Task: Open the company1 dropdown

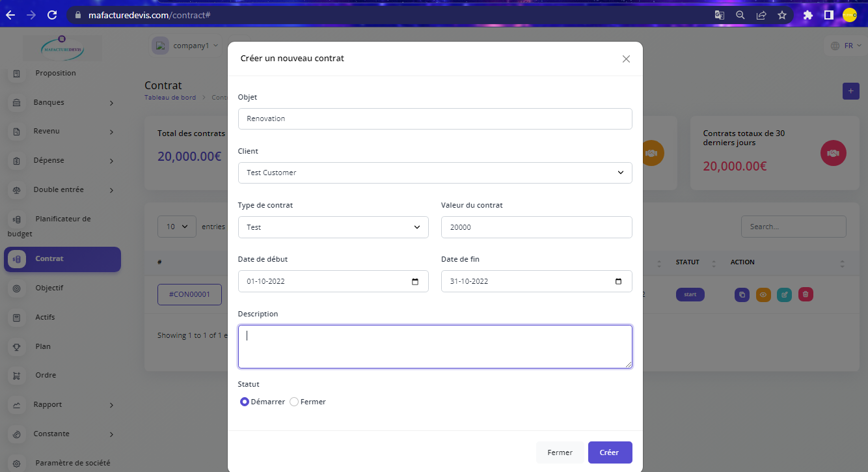Action: [x=185, y=46]
